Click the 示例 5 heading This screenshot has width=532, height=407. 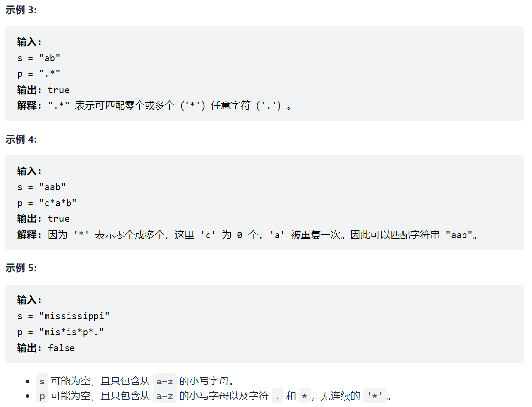21,268
